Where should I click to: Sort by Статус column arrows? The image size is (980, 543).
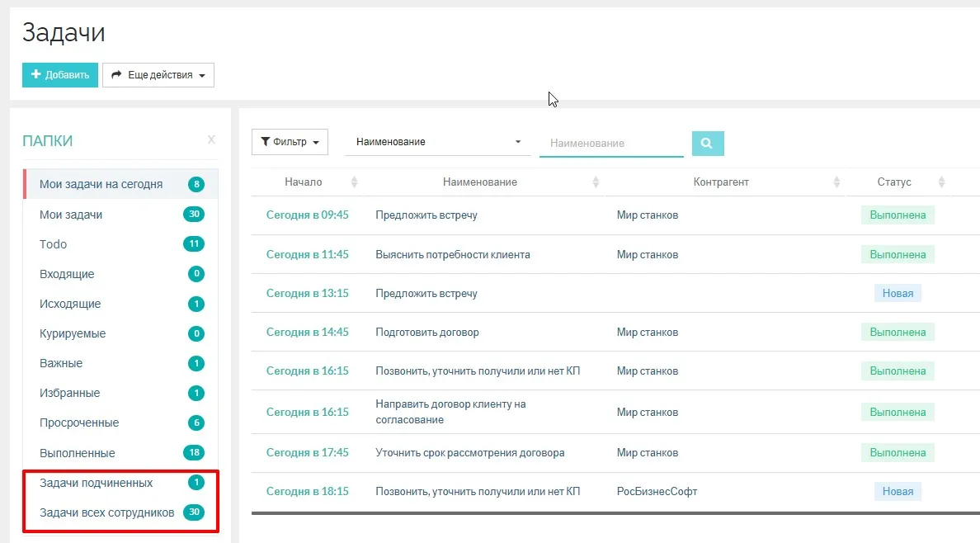(x=941, y=182)
